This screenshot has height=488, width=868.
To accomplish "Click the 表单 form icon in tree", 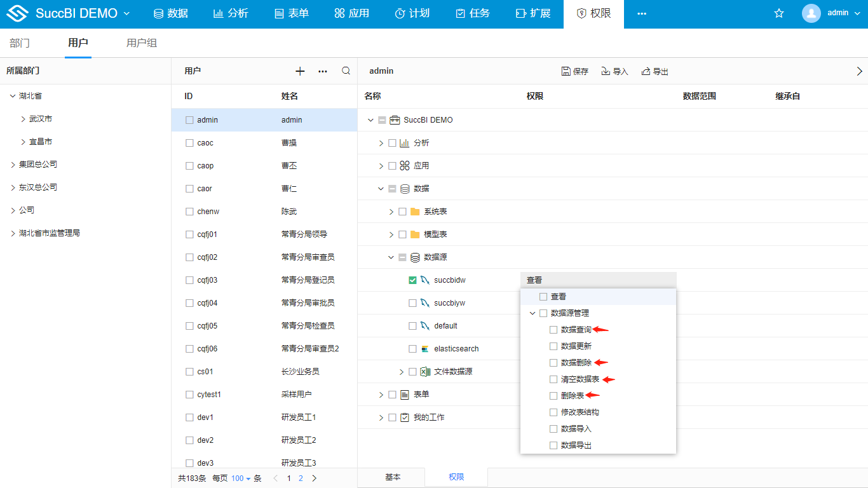I will pos(404,395).
